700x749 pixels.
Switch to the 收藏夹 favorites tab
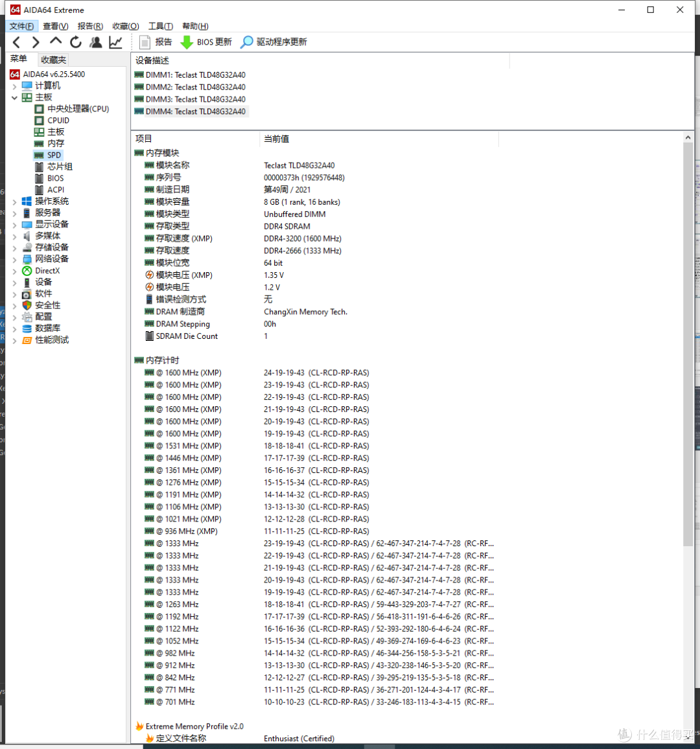[53, 60]
